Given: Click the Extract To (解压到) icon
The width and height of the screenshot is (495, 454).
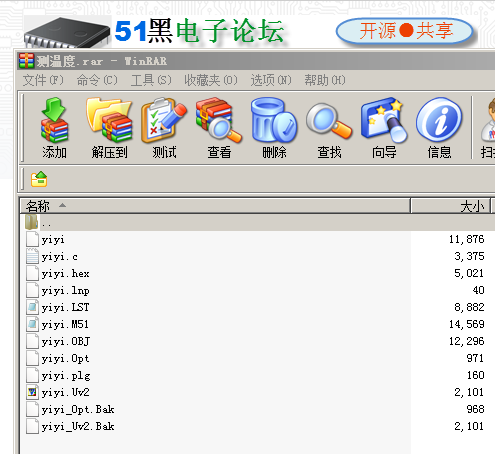Looking at the screenshot, I should click(x=109, y=127).
